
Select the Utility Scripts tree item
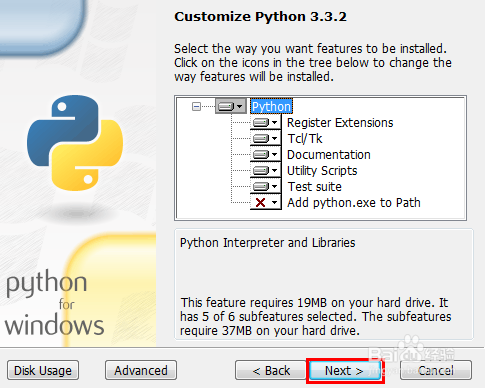point(322,171)
